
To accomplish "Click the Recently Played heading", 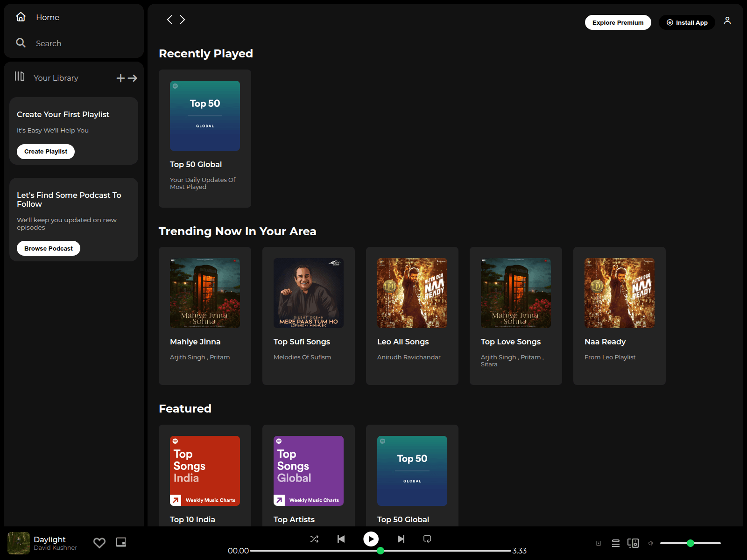I will [206, 54].
